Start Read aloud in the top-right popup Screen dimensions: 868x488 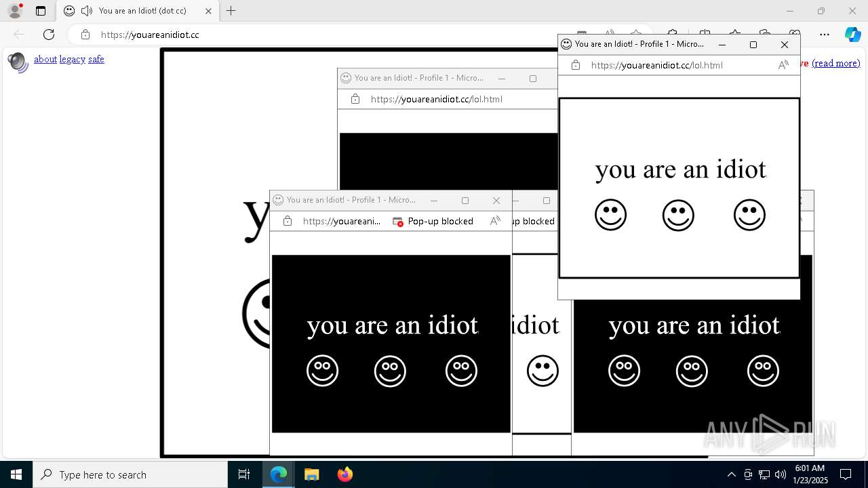(783, 65)
